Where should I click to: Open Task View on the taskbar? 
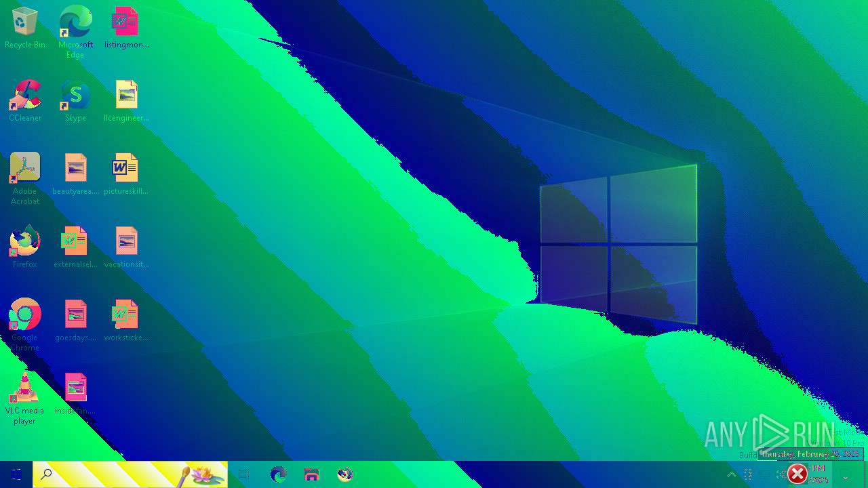pos(244,474)
